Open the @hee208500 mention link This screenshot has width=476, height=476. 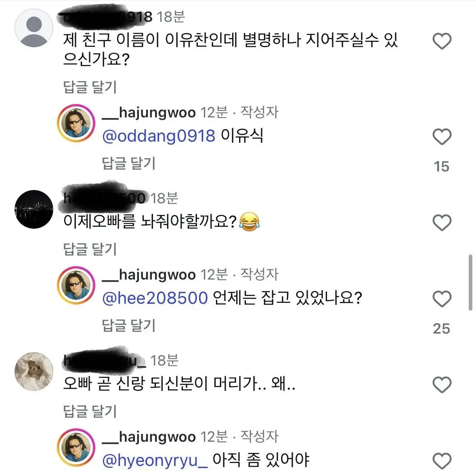tap(155, 298)
